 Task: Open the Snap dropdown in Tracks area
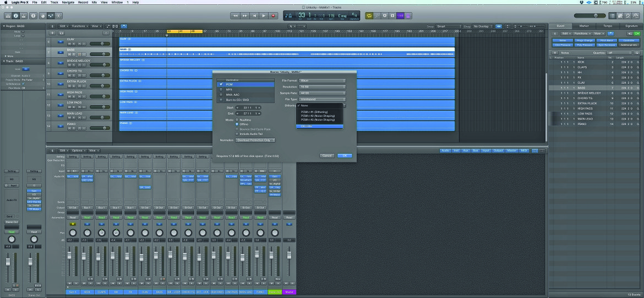coord(448,26)
